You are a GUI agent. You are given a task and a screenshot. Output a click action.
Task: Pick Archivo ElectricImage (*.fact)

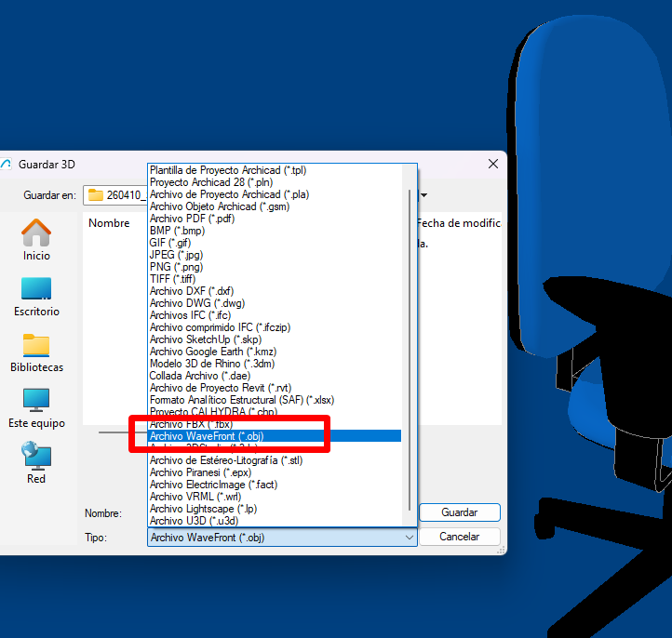pyautogui.click(x=275, y=485)
